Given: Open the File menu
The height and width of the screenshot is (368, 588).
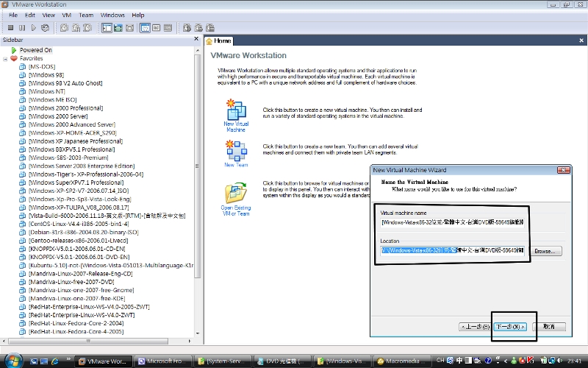Looking at the screenshot, I should pos(13,15).
